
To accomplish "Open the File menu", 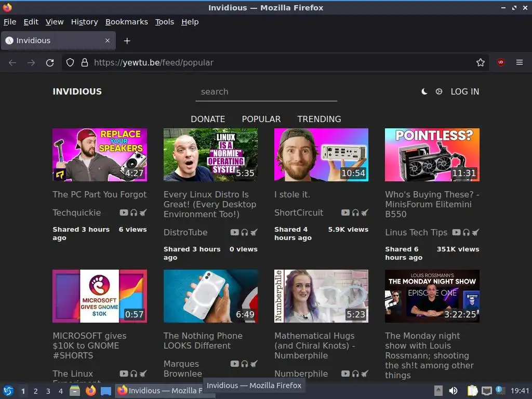I will (x=10, y=22).
